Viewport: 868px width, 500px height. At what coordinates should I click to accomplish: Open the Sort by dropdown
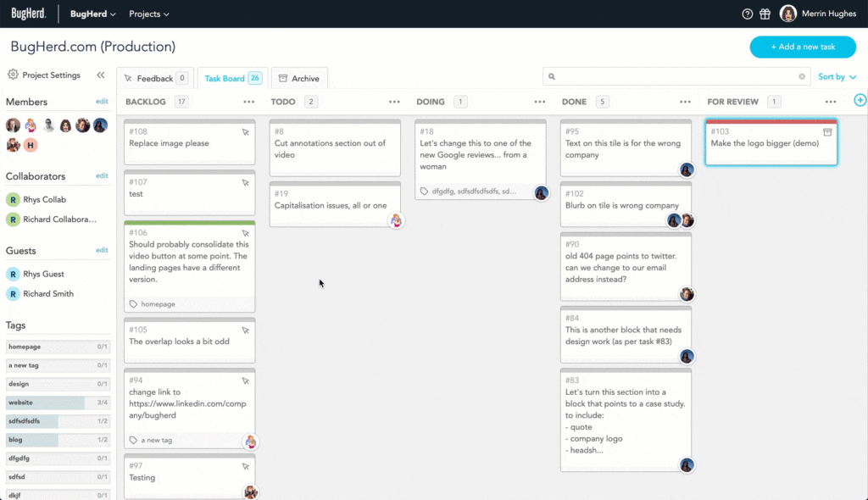click(837, 76)
